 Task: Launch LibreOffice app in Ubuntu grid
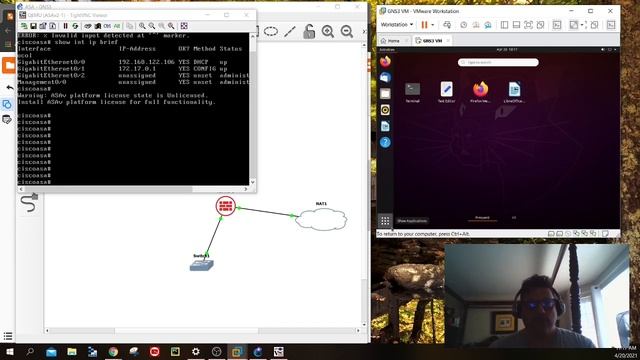(514, 92)
